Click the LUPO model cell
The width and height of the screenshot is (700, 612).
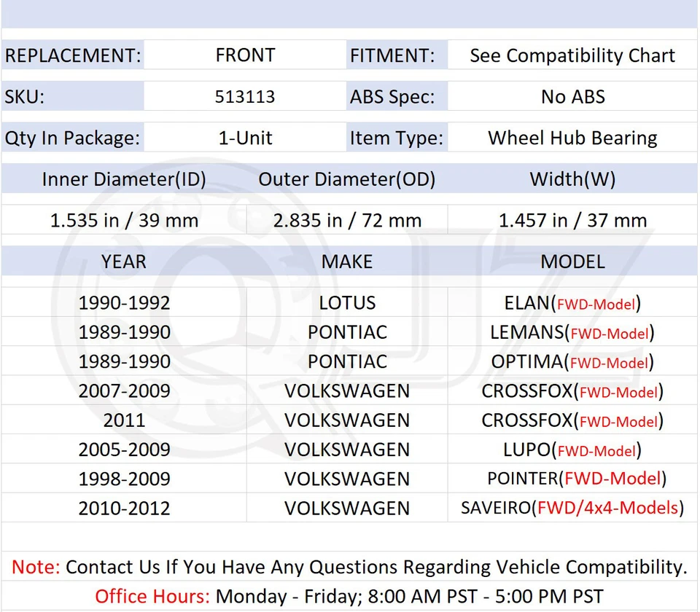click(573, 450)
